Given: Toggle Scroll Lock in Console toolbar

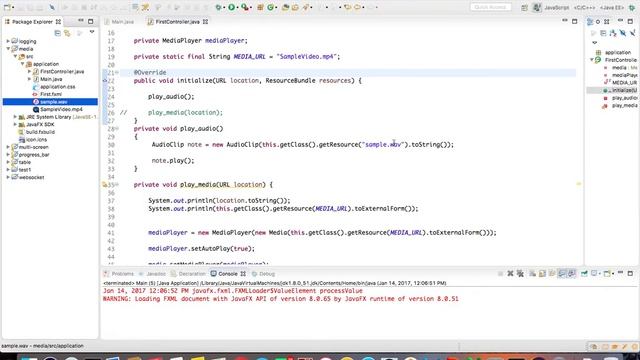Looking at the screenshot, I should (542, 273).
